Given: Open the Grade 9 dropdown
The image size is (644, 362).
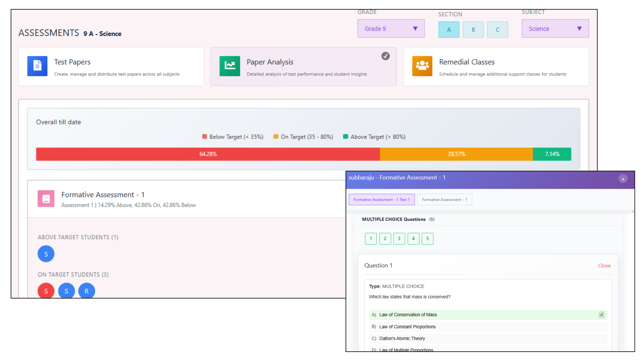Looking at the screenshot, I should [x=391, y=28].
